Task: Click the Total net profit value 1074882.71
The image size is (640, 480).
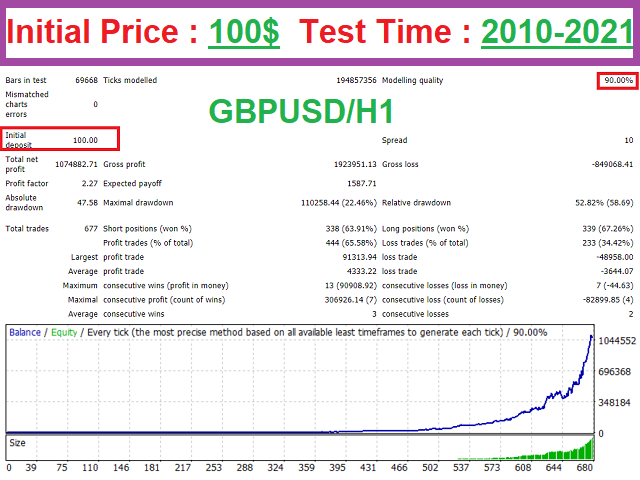Action: pyautogui.click(x=76, y=164)
